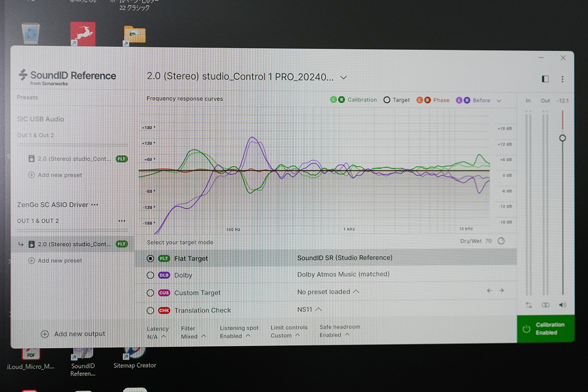Viewport: 588px width, 392px height.
Task: Open the three-dot options menu at top right
Action: [563, 79]
